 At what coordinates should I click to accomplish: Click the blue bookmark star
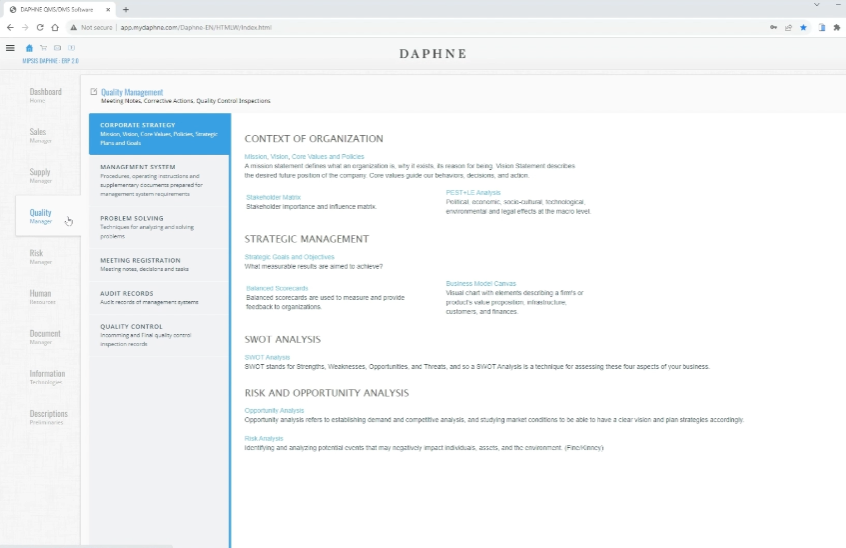803,28
